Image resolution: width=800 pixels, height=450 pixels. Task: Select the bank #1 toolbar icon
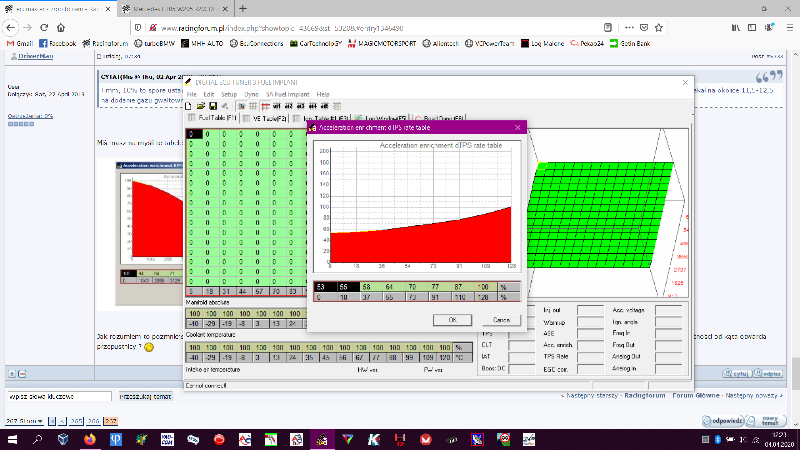point(277,106)
